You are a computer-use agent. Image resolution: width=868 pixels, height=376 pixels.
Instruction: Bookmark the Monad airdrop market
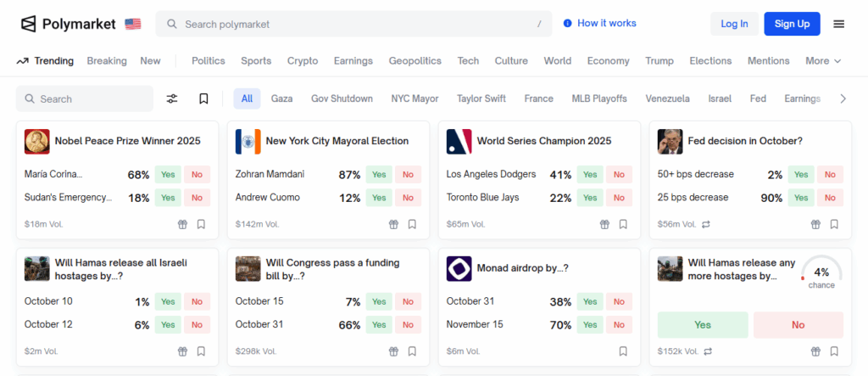point(623,351)
